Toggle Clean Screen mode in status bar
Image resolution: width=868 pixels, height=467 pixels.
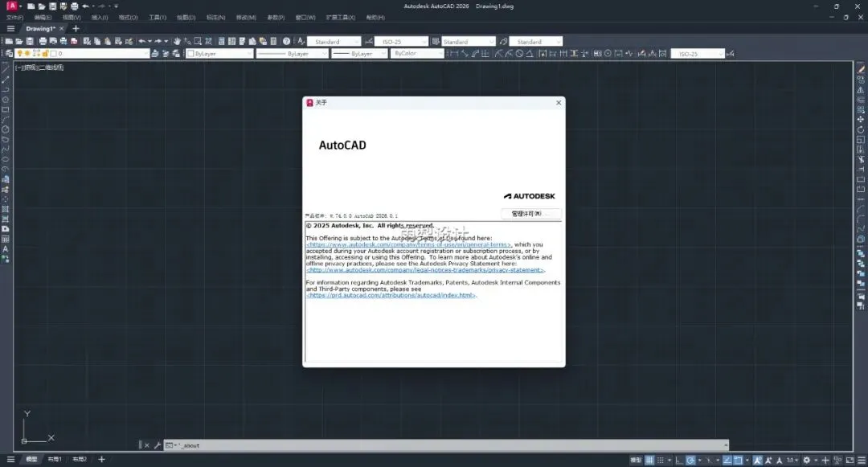(850, 461)
